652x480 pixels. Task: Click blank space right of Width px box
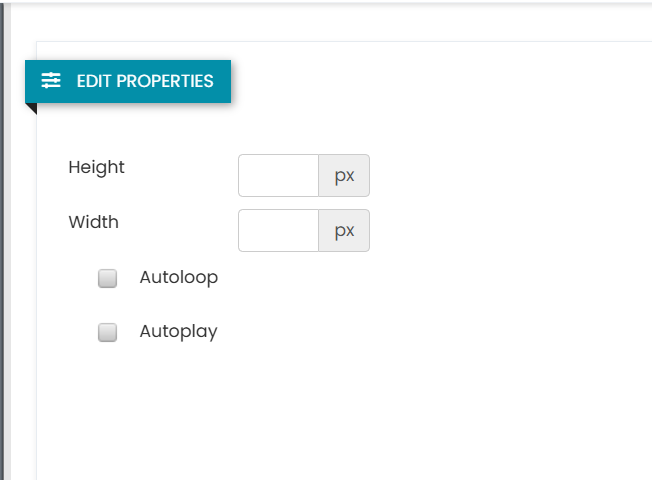[x=499, y=230]
